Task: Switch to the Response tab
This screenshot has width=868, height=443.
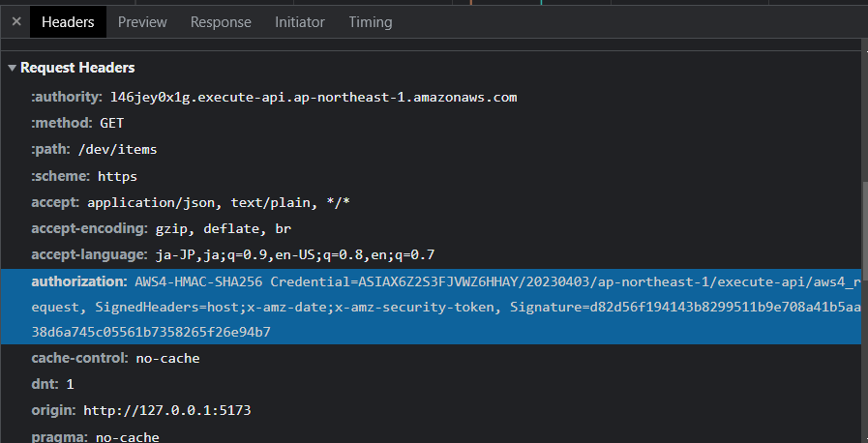Action: [221, 21]
